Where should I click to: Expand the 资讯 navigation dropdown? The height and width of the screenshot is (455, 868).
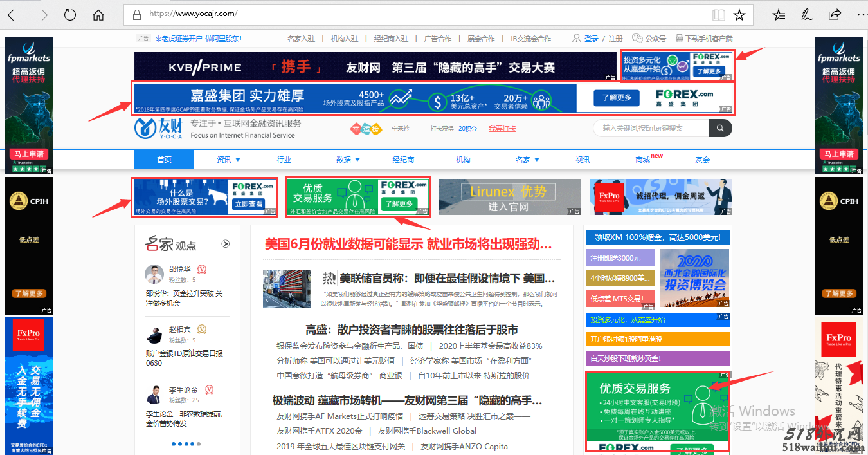click(x=228, y=160)
